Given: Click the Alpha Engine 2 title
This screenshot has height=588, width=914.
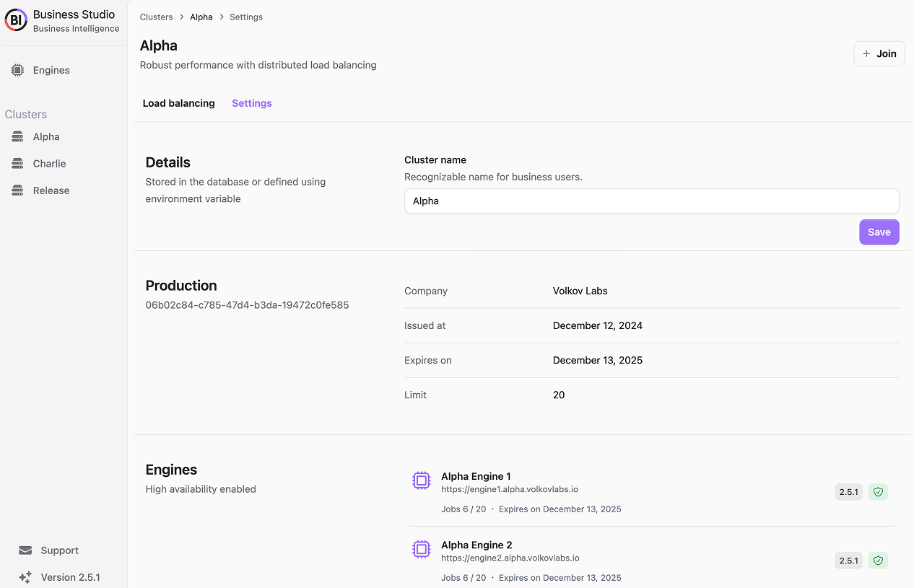Looking at the screenshot, I should (x=476, y=545).
